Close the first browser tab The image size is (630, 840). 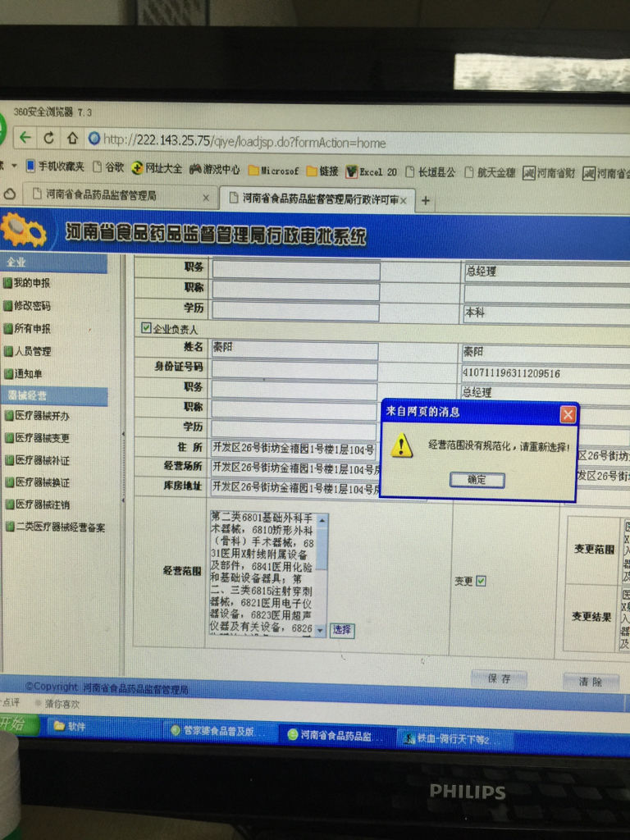pyautogui.click(x=206, y=198)
